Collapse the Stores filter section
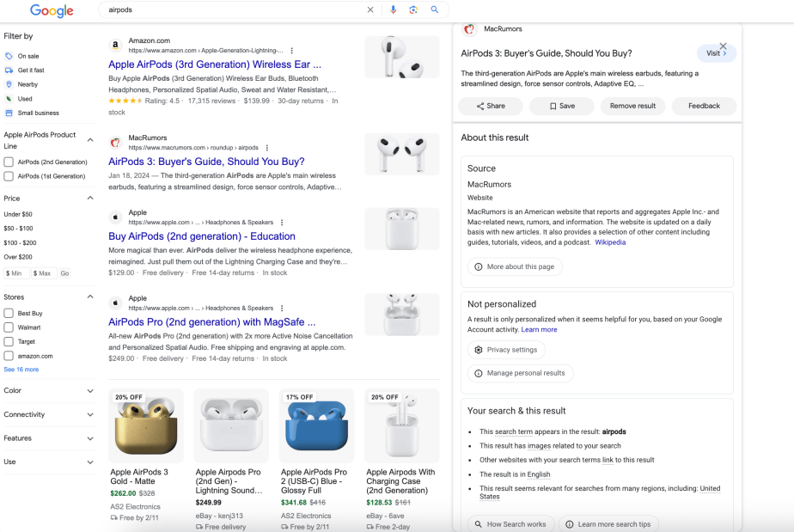 click(89, 296)
